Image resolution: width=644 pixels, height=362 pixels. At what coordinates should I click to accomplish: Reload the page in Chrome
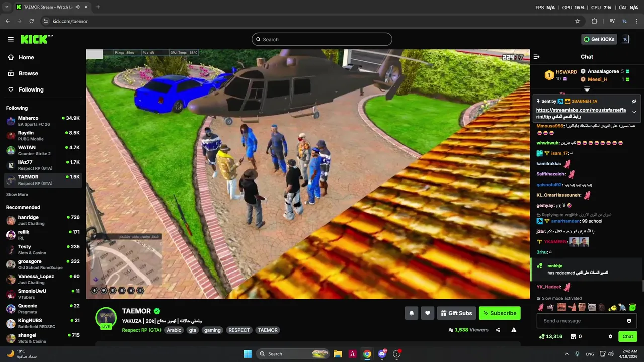pos(31,21)
